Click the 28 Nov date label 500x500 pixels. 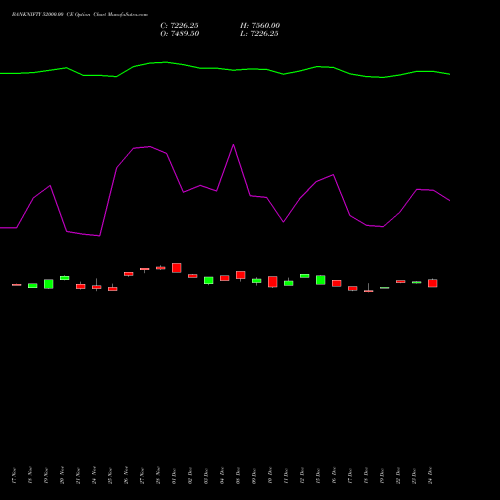tap(158, 476)
